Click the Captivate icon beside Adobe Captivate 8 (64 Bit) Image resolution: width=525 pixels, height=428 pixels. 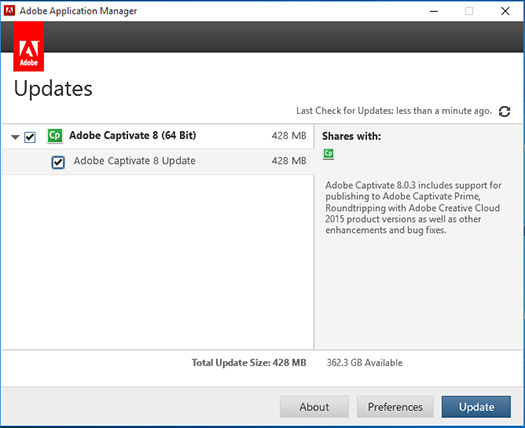55,136
